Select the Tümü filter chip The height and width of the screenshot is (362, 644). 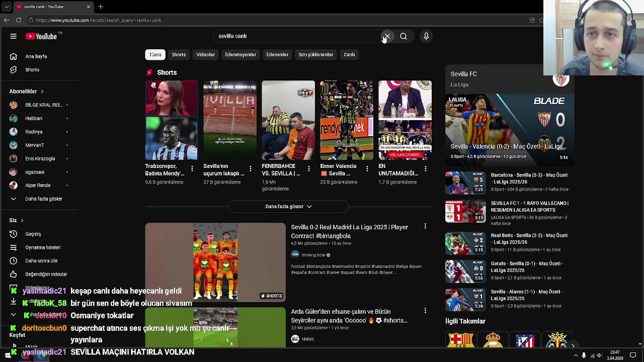point(155,54)
